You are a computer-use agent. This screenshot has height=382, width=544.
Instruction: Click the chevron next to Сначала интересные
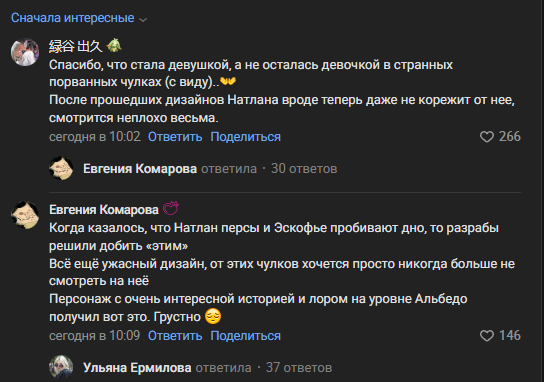[x=143, y=19]
